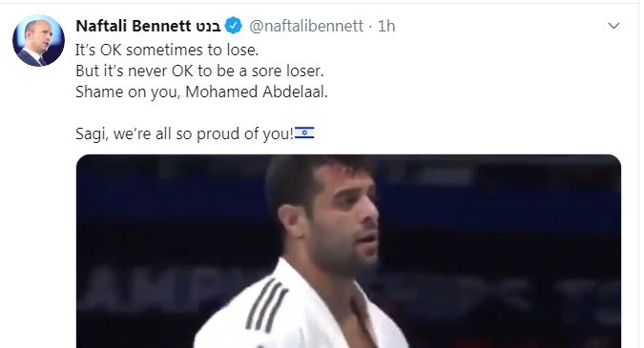644x348 pixels.
Task: Open the tweet via the 1h timestamp
Action: [386, 27]
